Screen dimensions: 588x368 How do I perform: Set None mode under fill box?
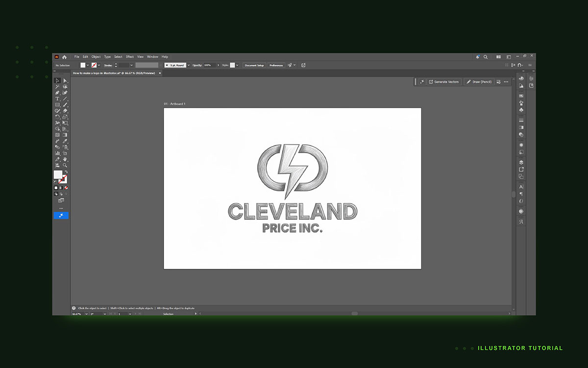[x=66, y=187]
